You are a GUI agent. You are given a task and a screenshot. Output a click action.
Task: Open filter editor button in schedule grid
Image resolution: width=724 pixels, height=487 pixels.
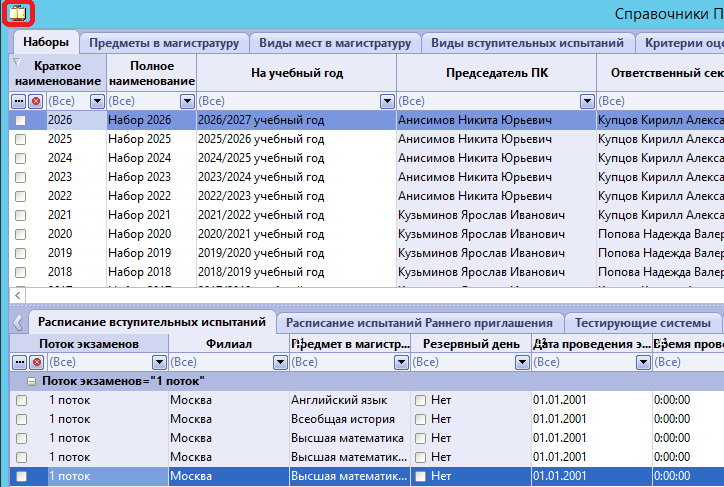19,362
